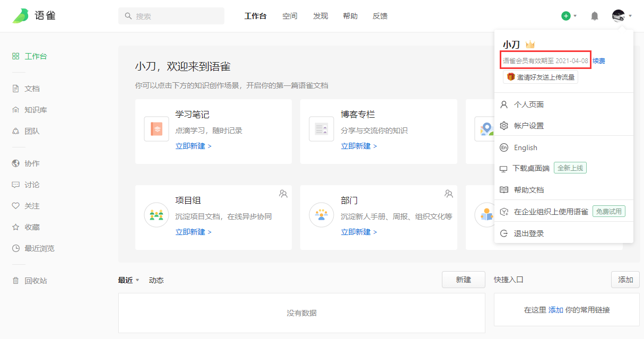Open dropdown arrow beside green plus

[x=575, y=16]
